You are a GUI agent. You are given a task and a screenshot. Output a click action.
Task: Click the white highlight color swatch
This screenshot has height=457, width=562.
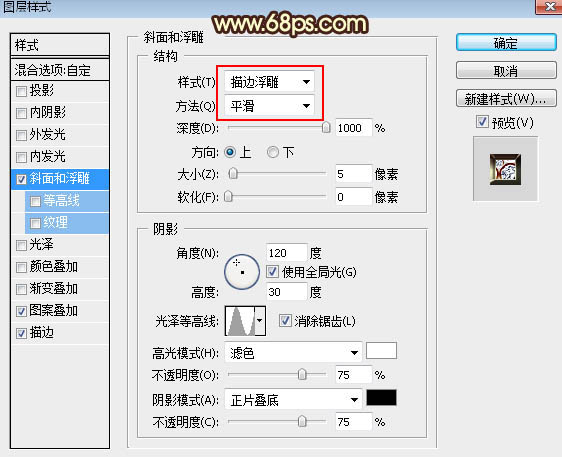pos(381,351)
